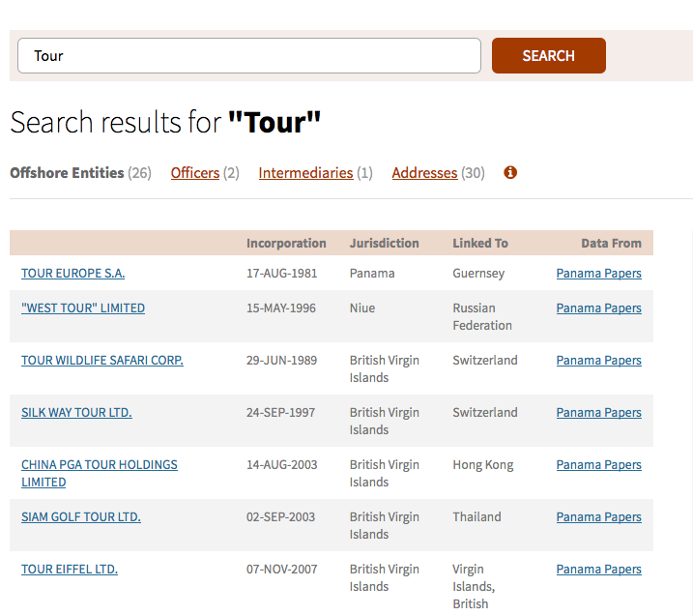Click British Virgin Islands in SIAM GOLF TOUR row
This screenshot has height=616, width=693.
[384, 525]
